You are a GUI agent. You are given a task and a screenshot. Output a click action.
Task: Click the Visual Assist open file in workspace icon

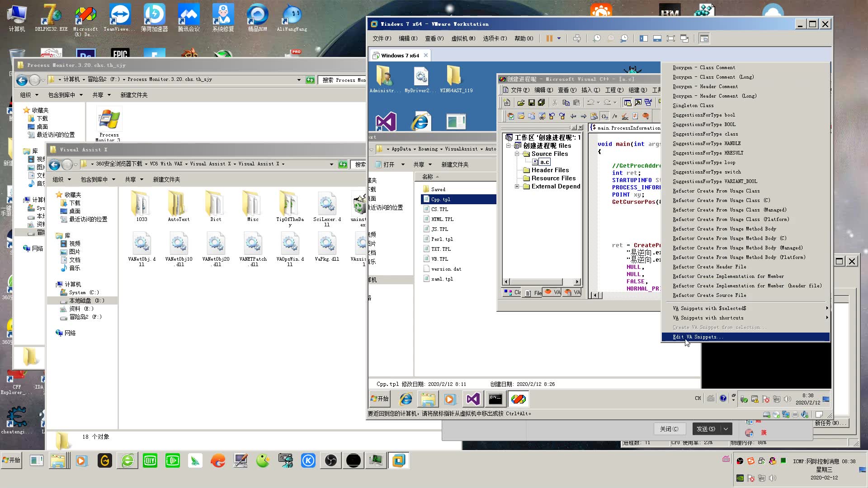(521, 116)
